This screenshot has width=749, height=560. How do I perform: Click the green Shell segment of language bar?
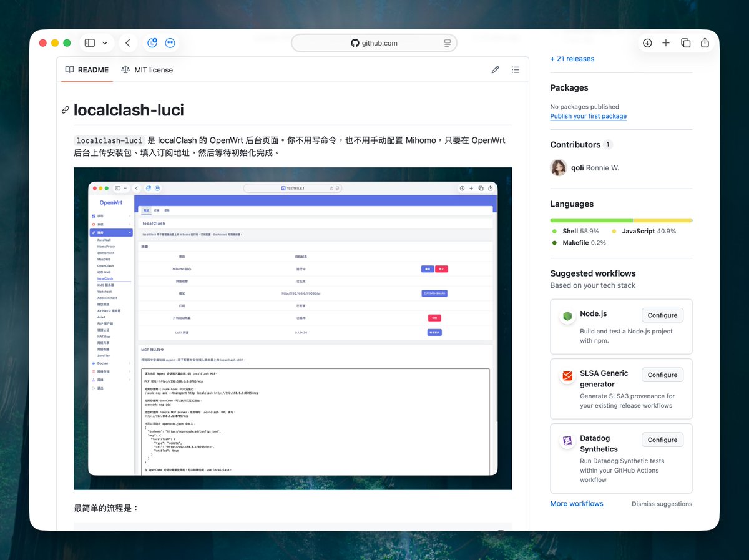591,220
